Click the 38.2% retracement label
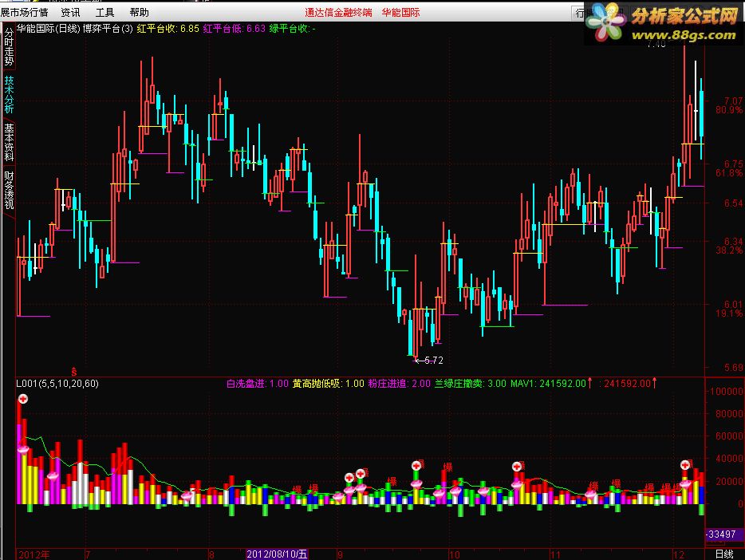Viewport: 745px width, 560px height. click(x=729, y=250)
